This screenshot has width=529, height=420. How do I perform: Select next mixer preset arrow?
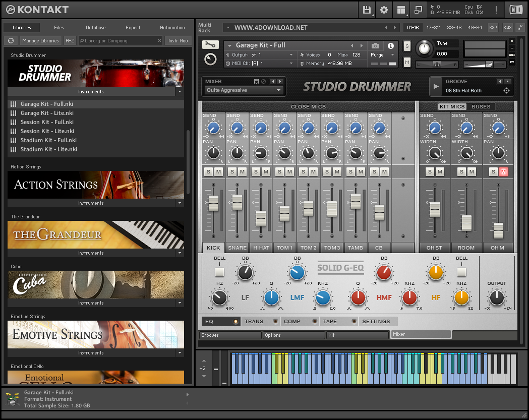coord(280,81)
